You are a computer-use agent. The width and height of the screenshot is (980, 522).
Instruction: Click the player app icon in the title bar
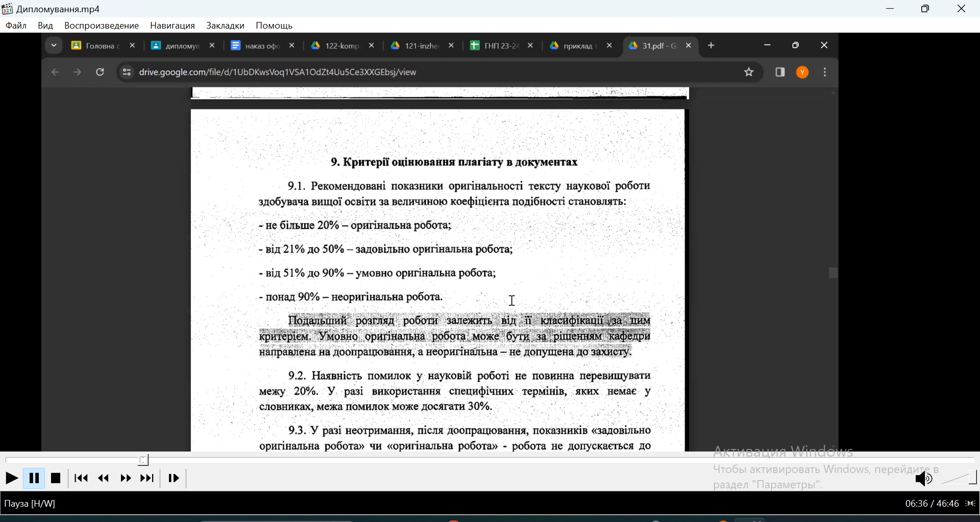pyautogui.click(x=7, y=9)
